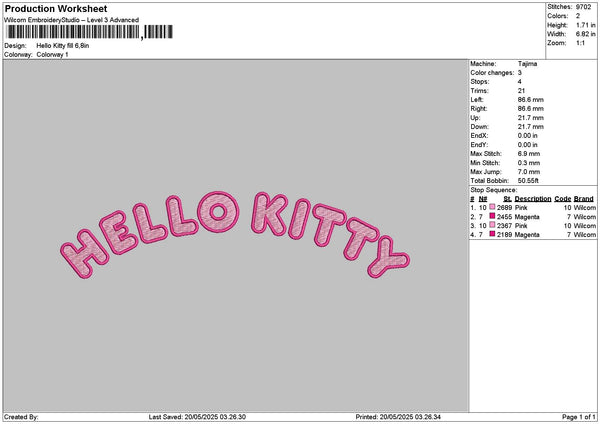Click stitch count 2367 in stop row 3
The width and height of the screenshot is (600, 424).
[504, 226]
